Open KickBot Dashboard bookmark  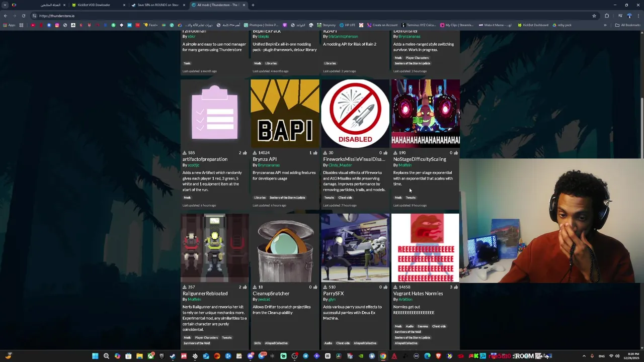click(x=533, y=25)
